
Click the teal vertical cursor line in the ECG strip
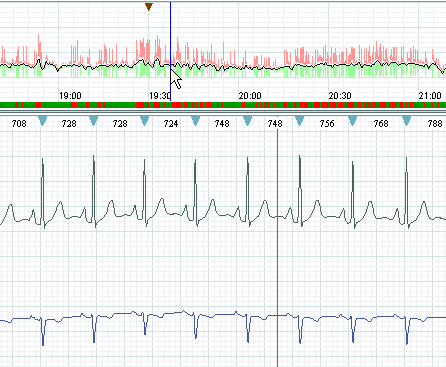pos(277,247)
